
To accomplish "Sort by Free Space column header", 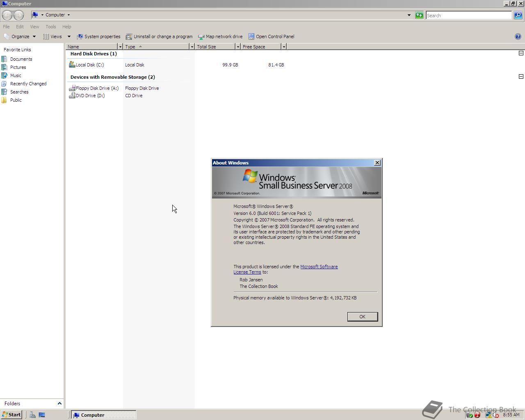I will pos(261,47).
